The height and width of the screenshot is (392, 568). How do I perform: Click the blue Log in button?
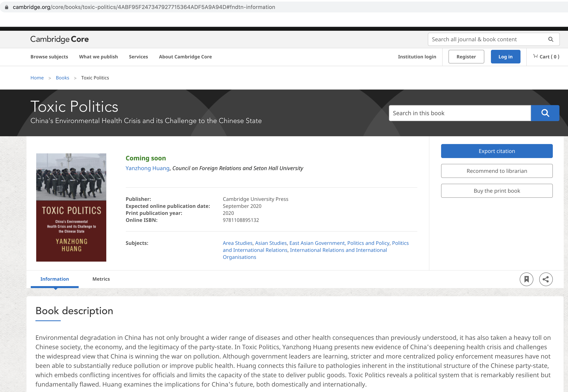[505, 57]
